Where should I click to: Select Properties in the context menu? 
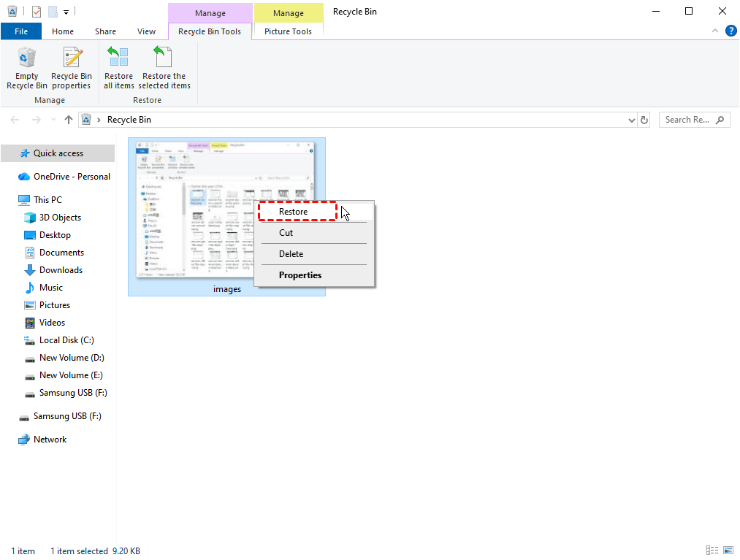[x=300, y=275]
